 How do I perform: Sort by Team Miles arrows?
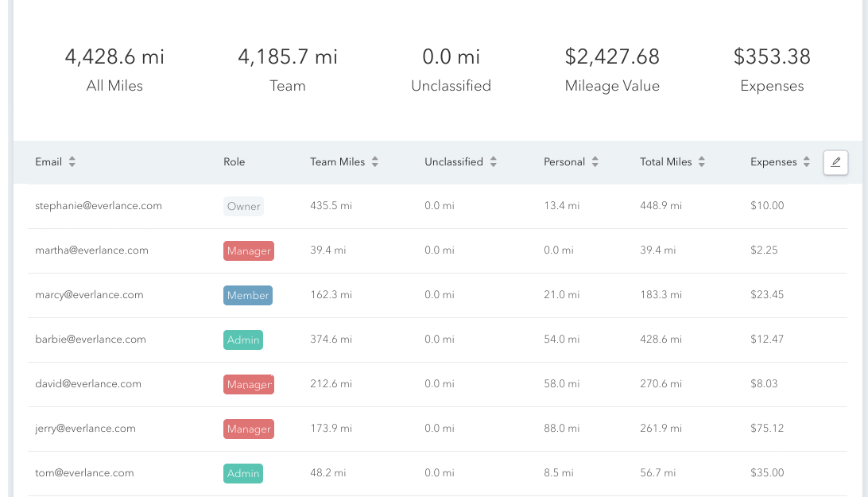click(x=375, y=162)
